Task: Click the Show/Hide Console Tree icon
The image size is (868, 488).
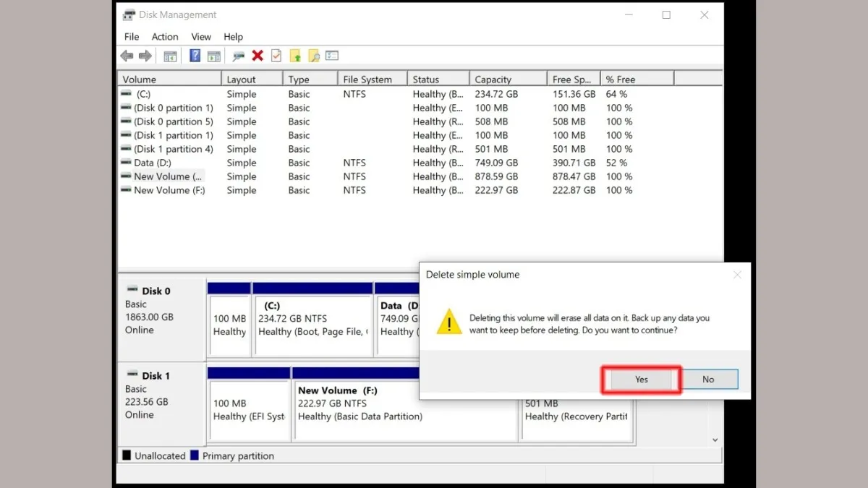Action: pyautogui.click(x=170, y=56)
